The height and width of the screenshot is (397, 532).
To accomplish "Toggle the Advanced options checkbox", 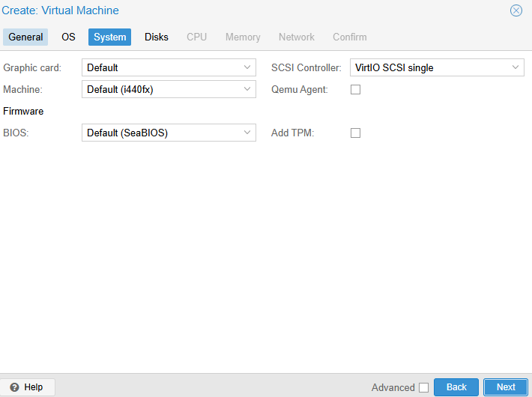I will [424, 387].
